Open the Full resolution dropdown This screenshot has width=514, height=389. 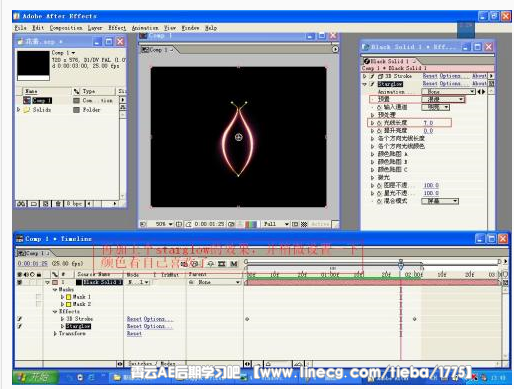pyautogui.click(x=276, y=224)
